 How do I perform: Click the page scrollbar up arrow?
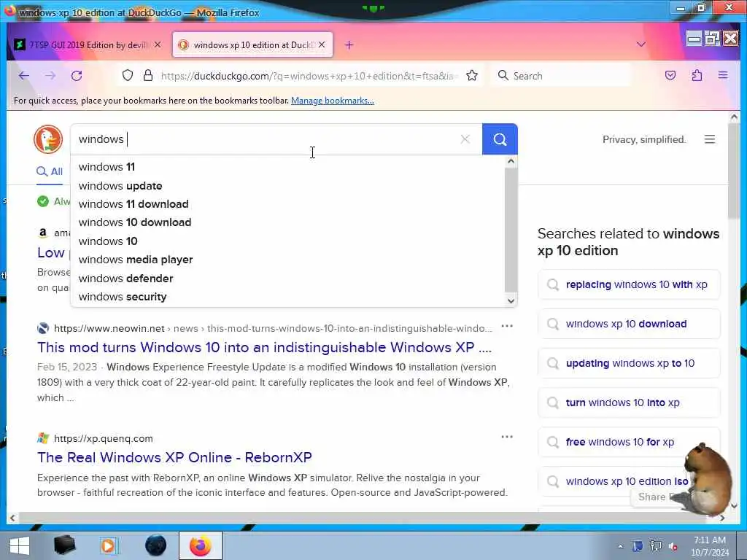(x=734, y=117)
